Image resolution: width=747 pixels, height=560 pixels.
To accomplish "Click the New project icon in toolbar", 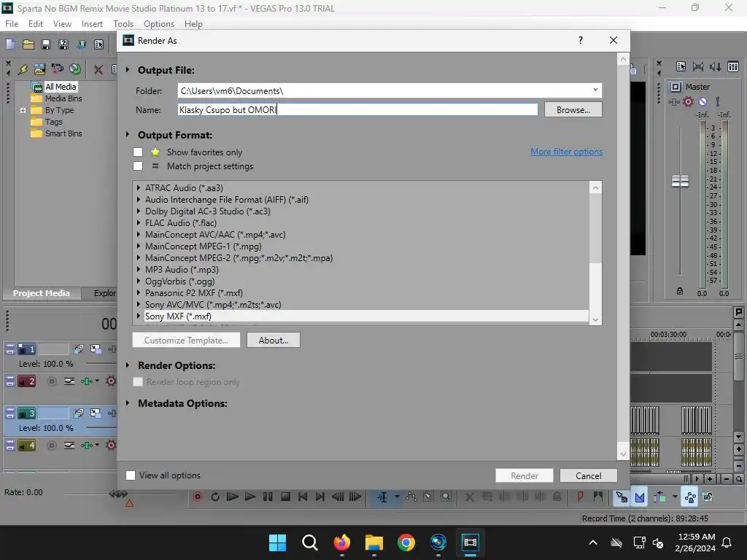I will tap(10, 44).
